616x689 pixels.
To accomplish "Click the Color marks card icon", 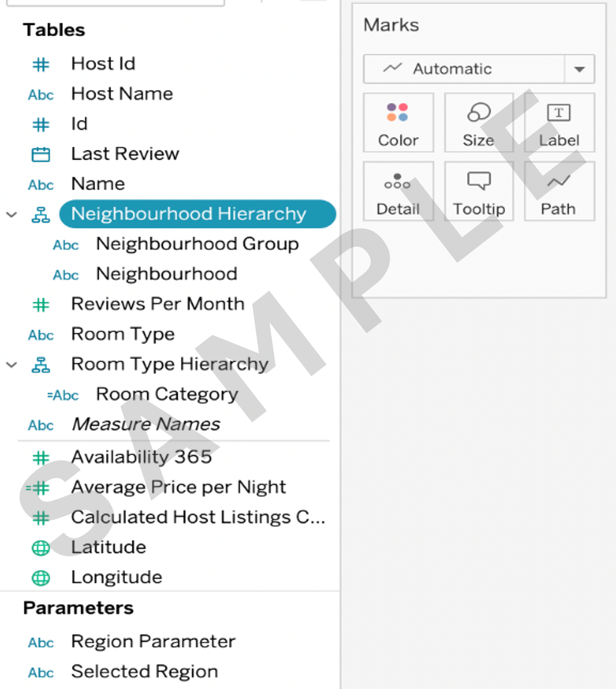I will pyautogui.click(x=397, y=113).
